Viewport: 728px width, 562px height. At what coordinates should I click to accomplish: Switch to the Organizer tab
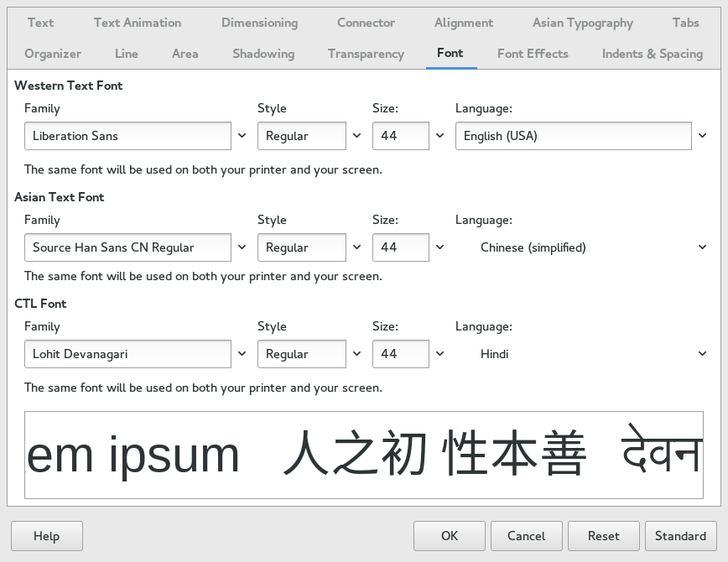click(53, 54)
